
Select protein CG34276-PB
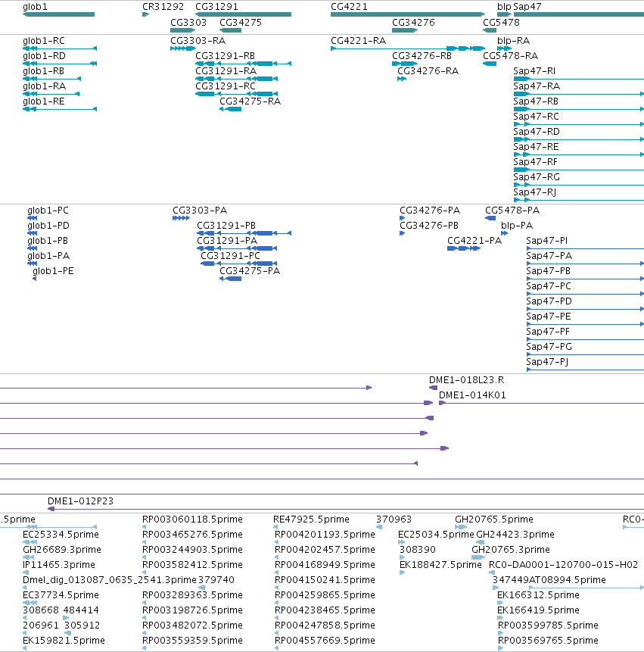pos(429,226)
